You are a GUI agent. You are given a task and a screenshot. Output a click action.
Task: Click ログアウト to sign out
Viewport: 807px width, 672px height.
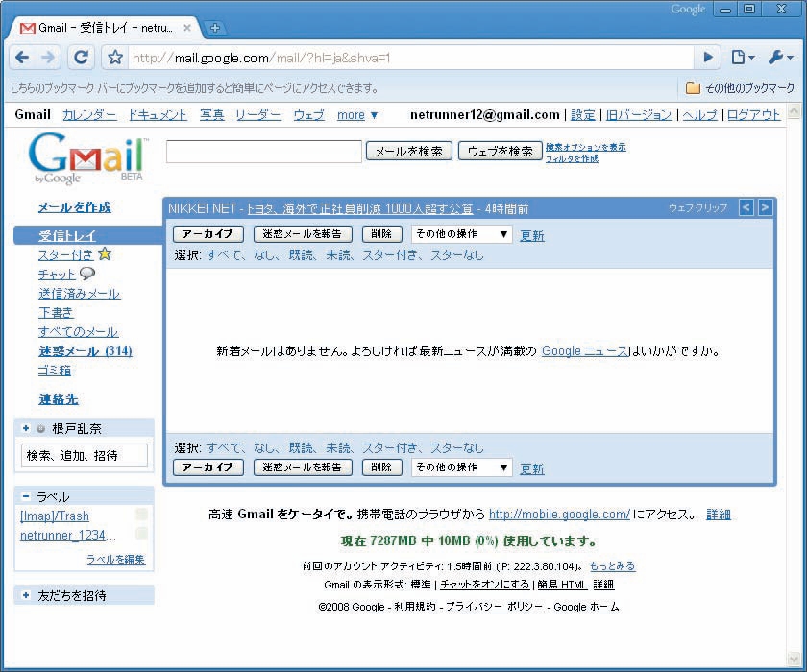(753, 115)
